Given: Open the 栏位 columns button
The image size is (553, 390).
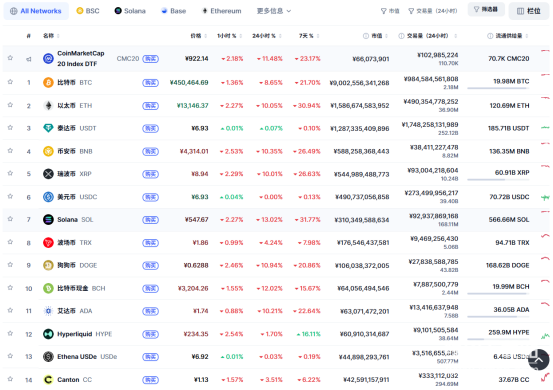Looking at the screenshot, I should tap(529, 11).
